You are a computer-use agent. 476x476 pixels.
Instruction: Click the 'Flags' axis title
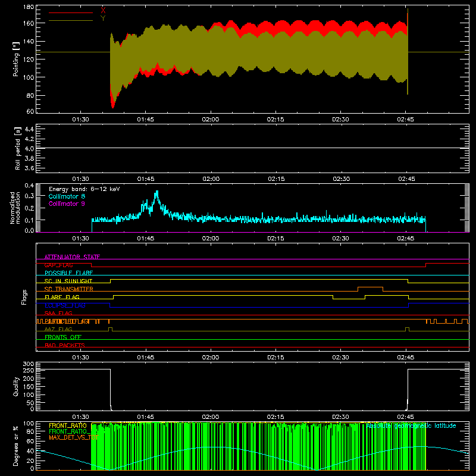(x=24, y=297)
